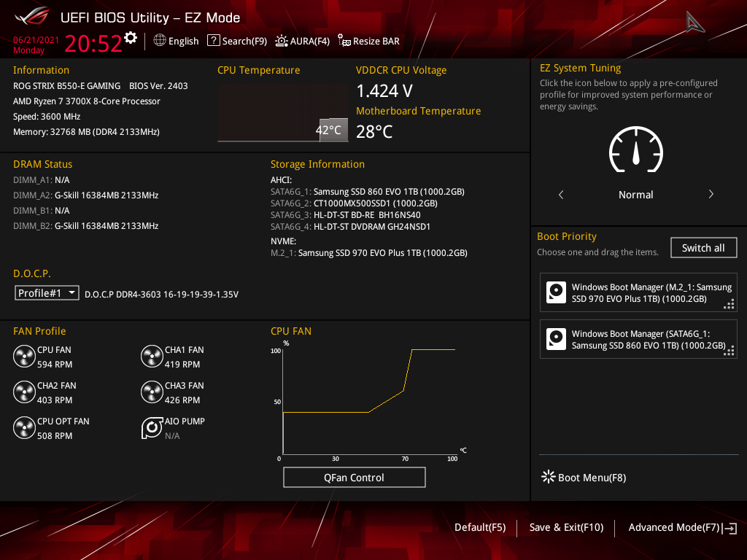Click the CHA3 FAN fan icon
Screen dimensions: 747x560
pyautogui.click(x=152, y=392)
